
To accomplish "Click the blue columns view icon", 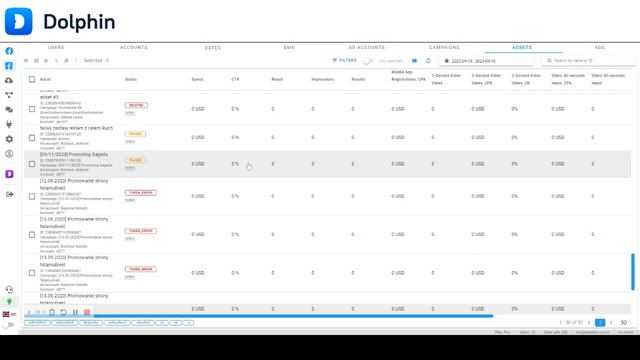I will pyautogui.click(x=414, y=61).
